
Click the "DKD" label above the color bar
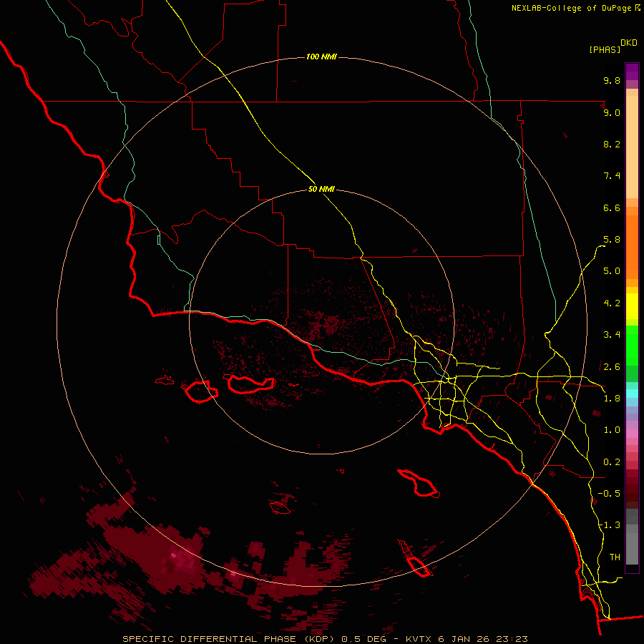629,43
